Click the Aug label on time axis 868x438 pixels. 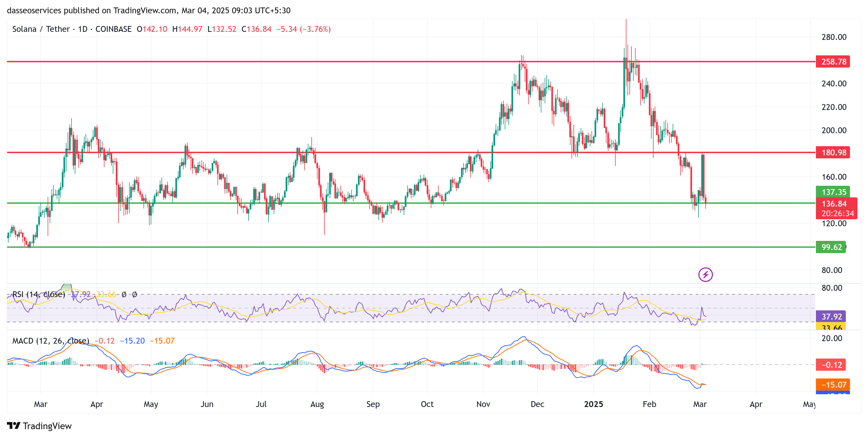click(x=317, y=404)
